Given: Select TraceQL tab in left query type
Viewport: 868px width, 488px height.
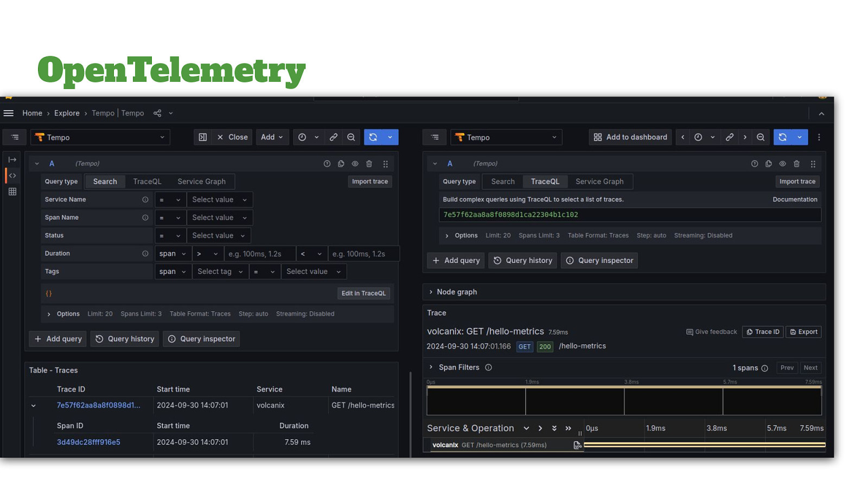Looking at the screenshot, I should click(148, 182).
